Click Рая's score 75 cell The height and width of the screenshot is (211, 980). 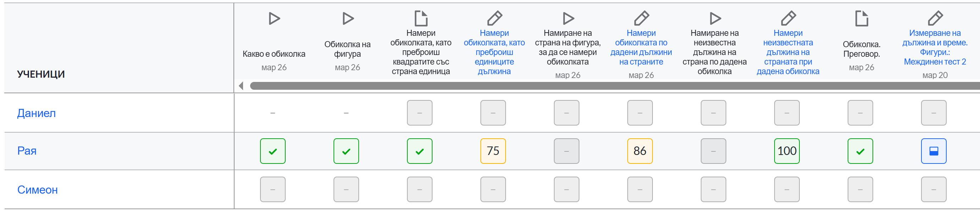click(x=493, y=151)
